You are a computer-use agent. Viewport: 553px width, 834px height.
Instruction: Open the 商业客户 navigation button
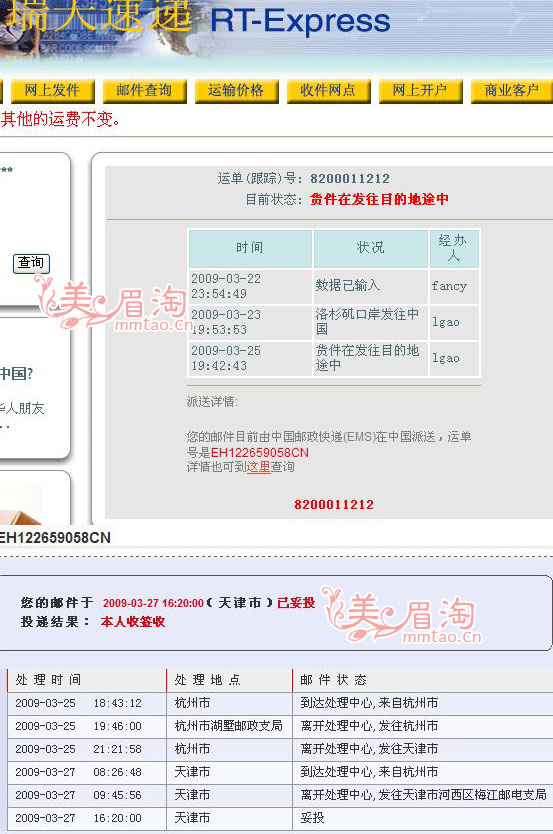click(512, 90)
